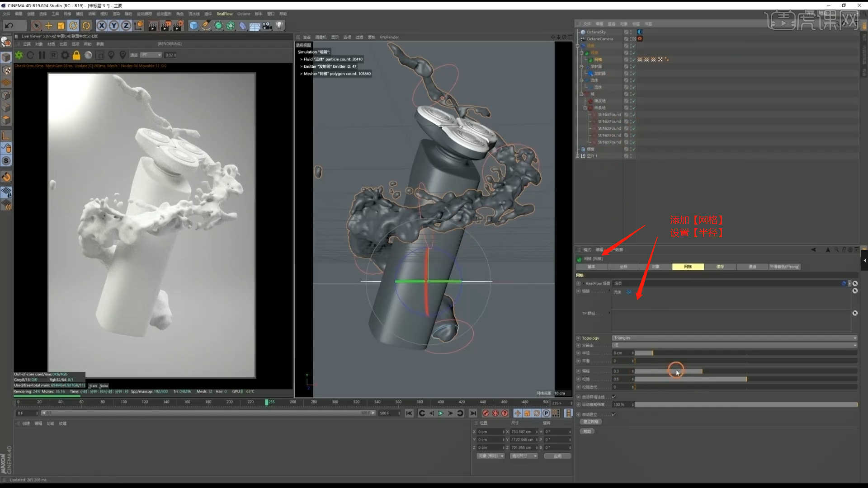Activate the Move tool cross icon
The image size is (868, 488).
(x=49, y=26)
